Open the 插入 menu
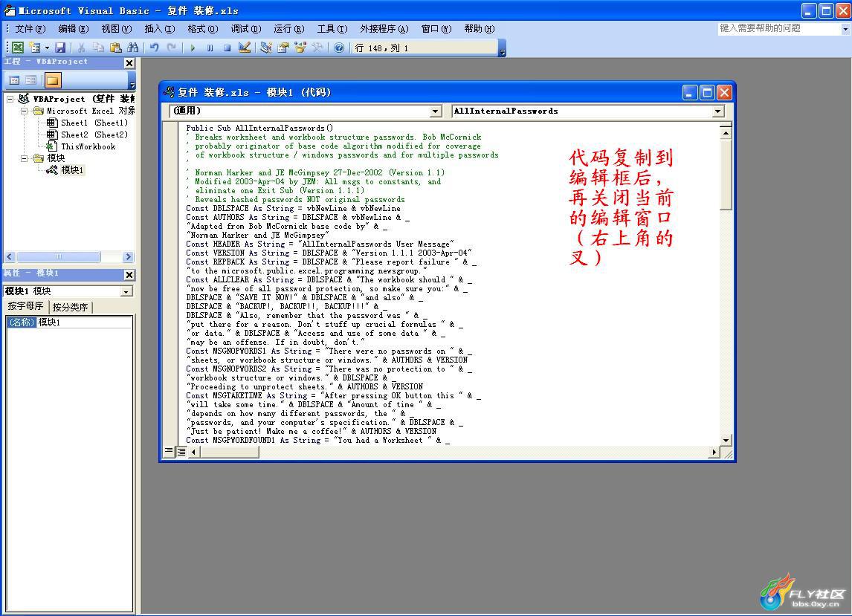 (x=160, y=29)
